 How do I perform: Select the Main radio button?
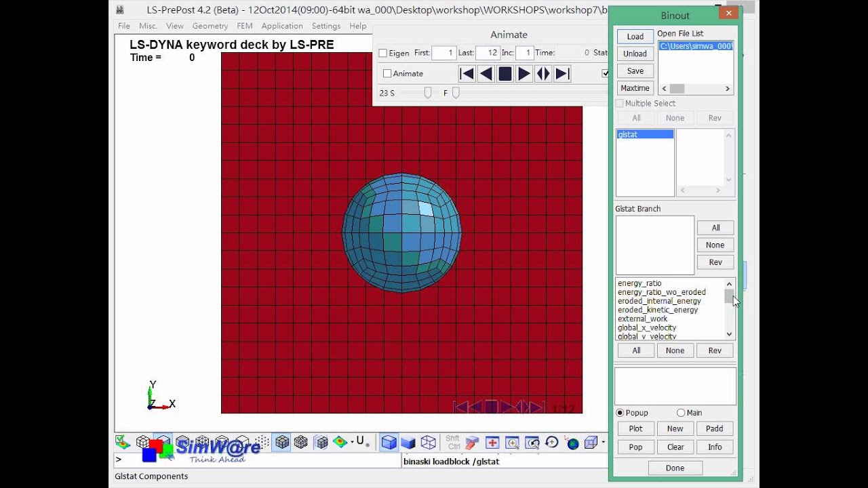coord(681,413)
